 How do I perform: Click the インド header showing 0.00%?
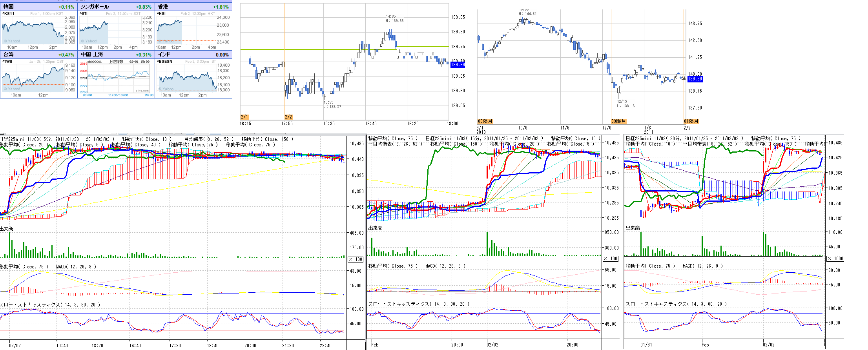point(193,55)
